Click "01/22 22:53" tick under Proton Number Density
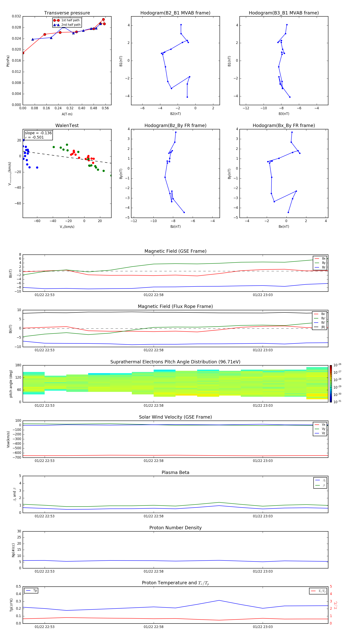351x644 pixels. click(x=44, y=571)
